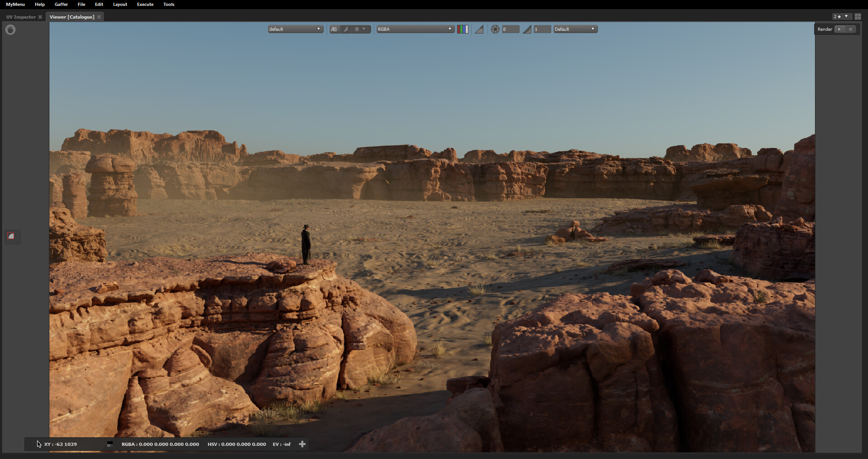Image resolution: width=868 pixels, height=459 pixels.
Task: Toggle the wipe comparison mode control
Action: [x=346, y=29]
